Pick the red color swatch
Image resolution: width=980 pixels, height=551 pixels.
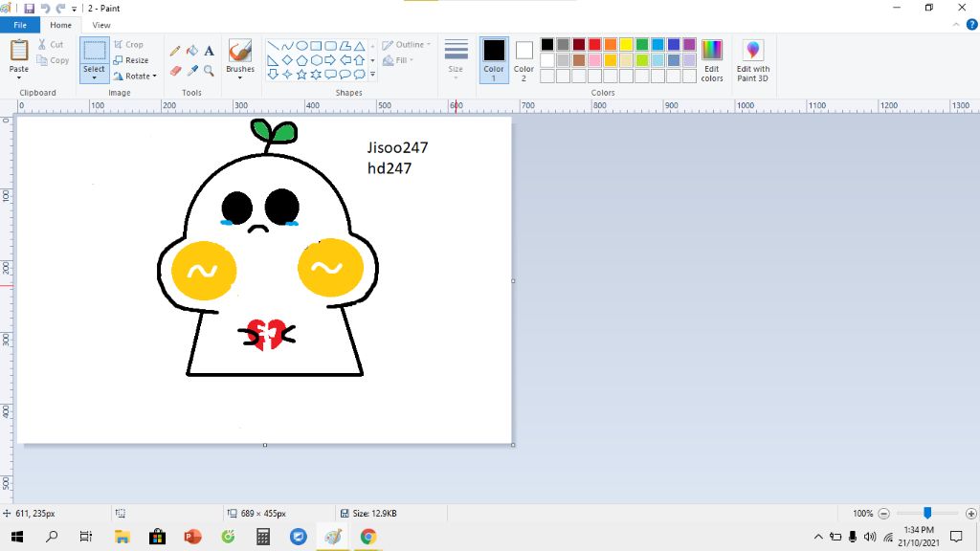coord(594,44)
